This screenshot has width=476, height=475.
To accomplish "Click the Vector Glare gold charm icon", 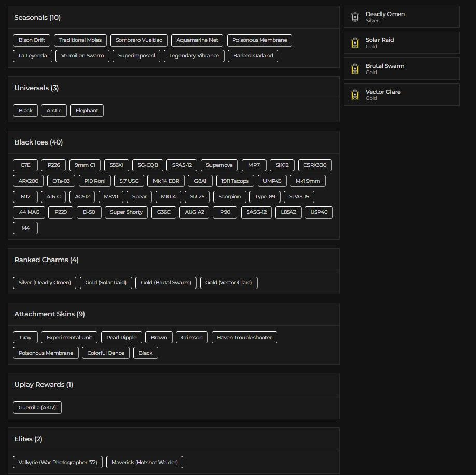I will (355, 95).
